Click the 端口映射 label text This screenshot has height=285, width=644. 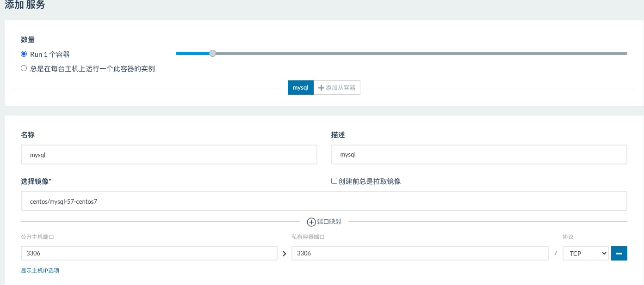click(329, 222)
